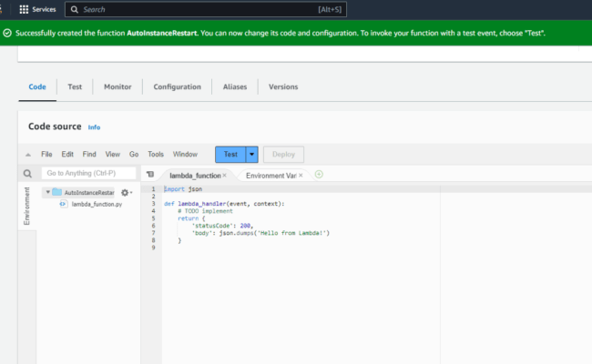The image size is (592, 364).
Task: Open the Window menu in the code editor
Action: coord(185,155)
